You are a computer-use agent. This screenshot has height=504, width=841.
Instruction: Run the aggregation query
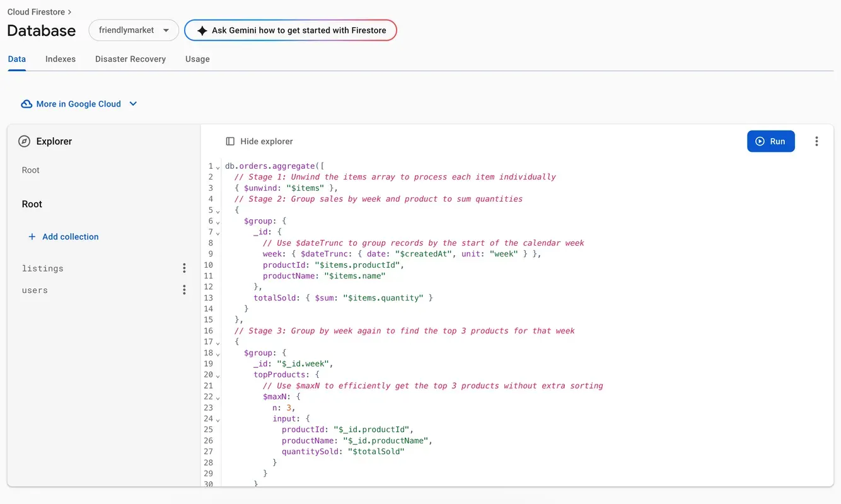(x=770, y=141)
